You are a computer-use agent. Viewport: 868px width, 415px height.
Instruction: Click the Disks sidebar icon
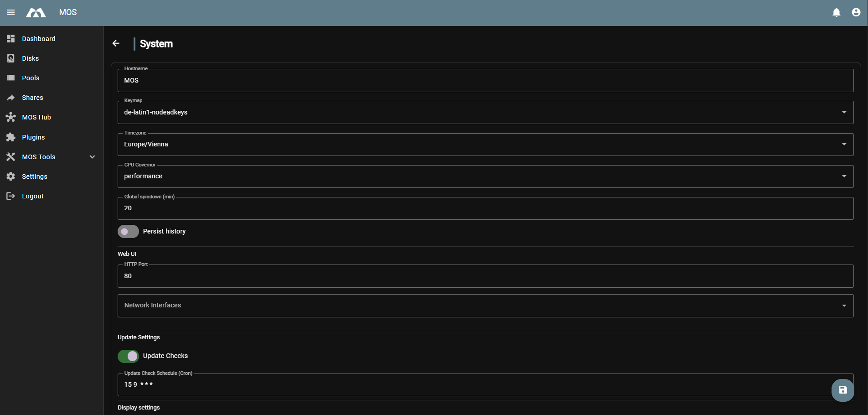pyautogui.click(x=11, y=58)
